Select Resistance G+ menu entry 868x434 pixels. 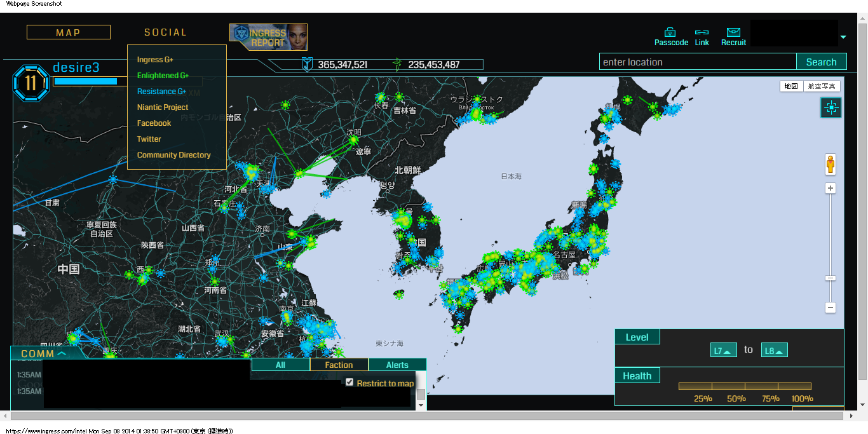pyautogui.click(x=161, y=92)
